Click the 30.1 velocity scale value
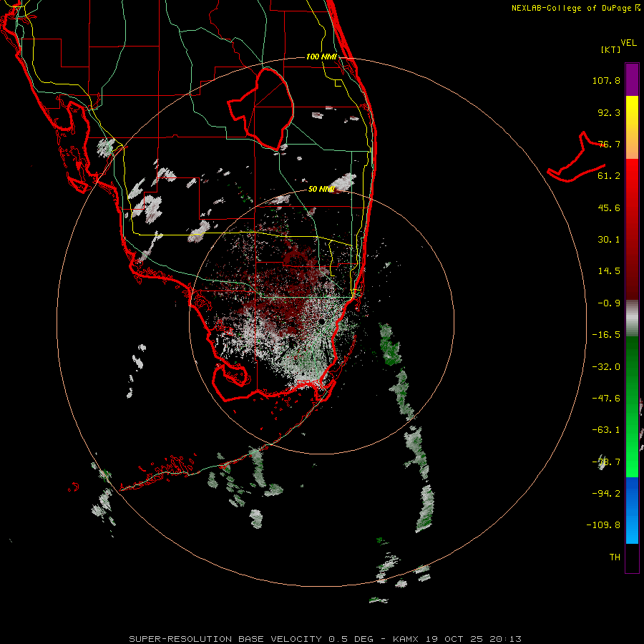Image resolution: width=644 pixels, height=644 pixels. (609, 240)
